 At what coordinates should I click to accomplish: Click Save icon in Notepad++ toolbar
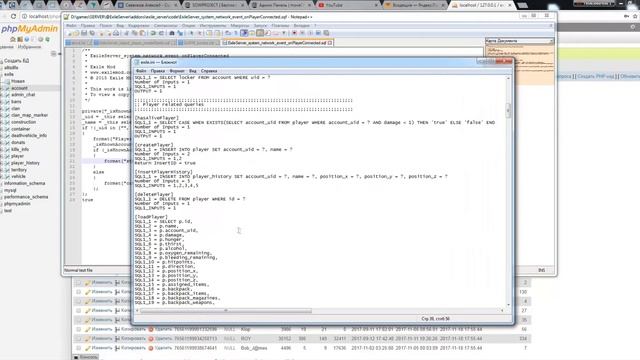[84, 33]
